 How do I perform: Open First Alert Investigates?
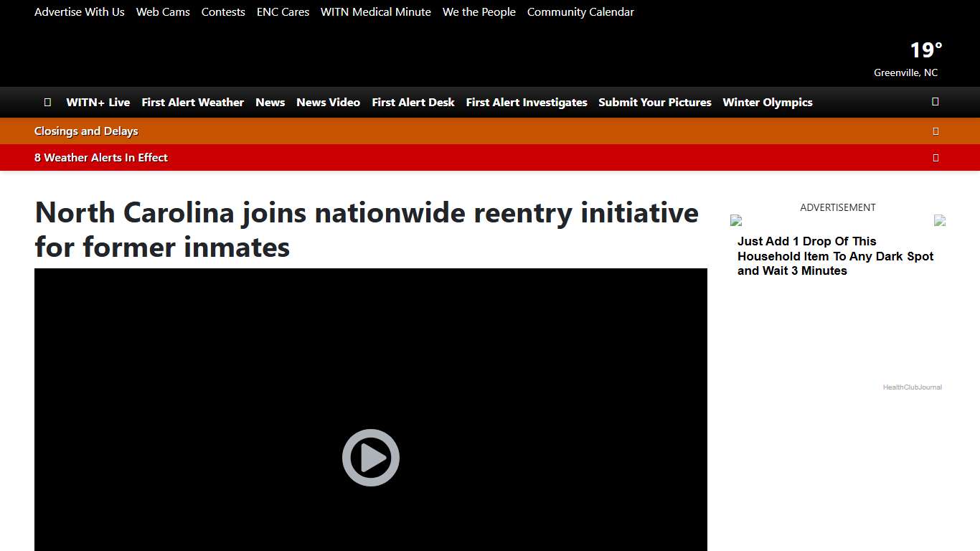coord(526,102)
